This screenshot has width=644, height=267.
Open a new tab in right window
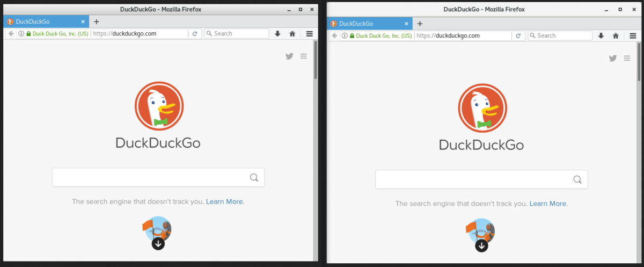(420, 24)
